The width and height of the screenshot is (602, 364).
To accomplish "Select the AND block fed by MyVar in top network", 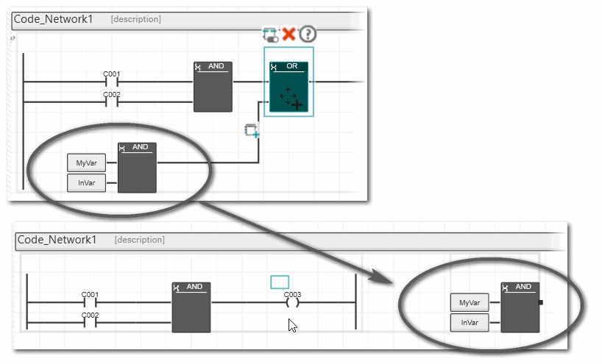I will pos(137,168).
